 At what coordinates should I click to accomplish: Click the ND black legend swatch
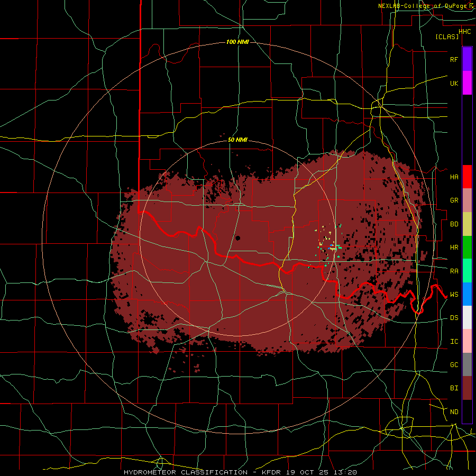click(x=467, y=411)
